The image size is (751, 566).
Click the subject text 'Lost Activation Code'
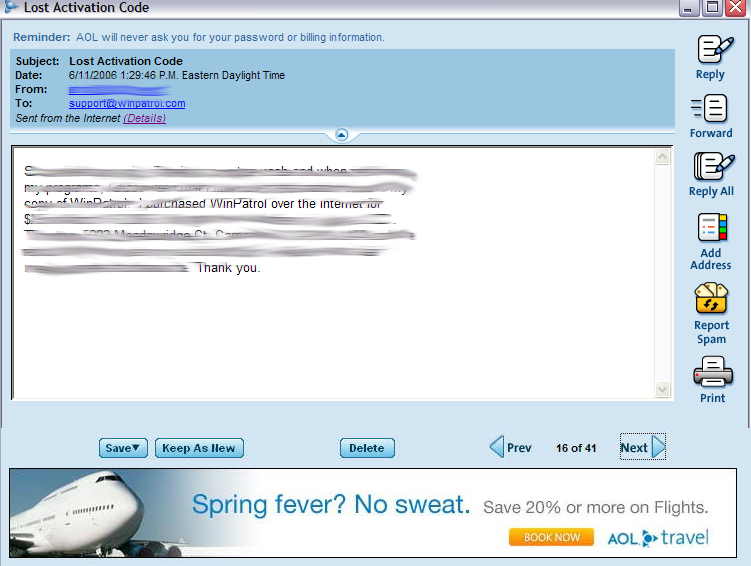tap(126, 61)
